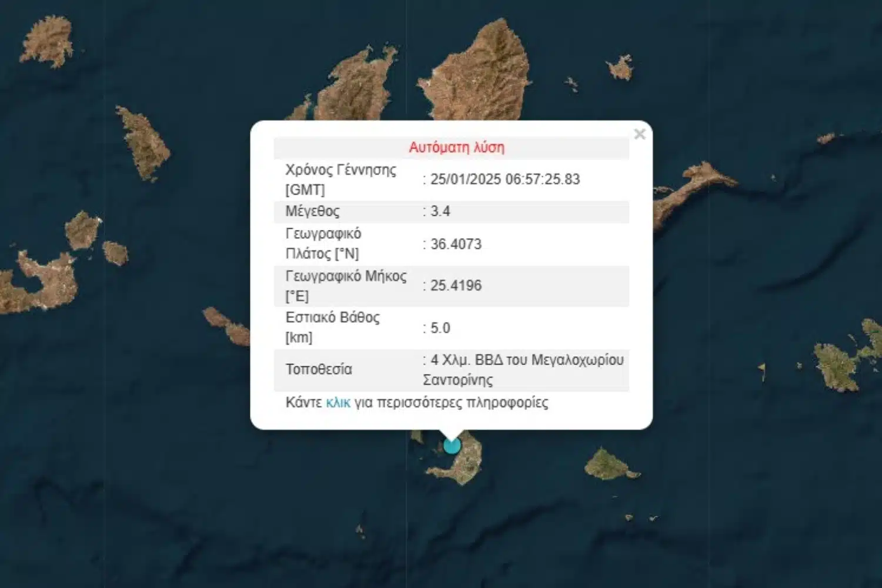882x588 pixels.
Task: Click Astypalaia island at the right edge
Action: pyautogui.click(x=841, y=365)
